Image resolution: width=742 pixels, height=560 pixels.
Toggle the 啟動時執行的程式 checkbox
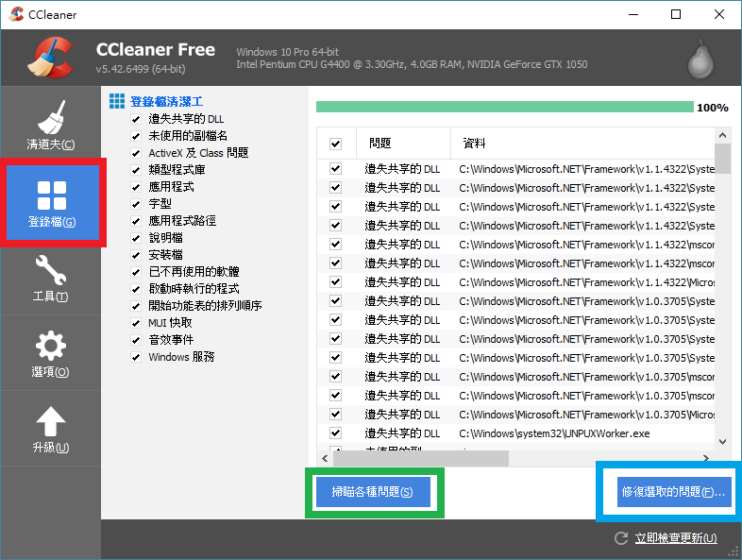(x=136, y=289)
